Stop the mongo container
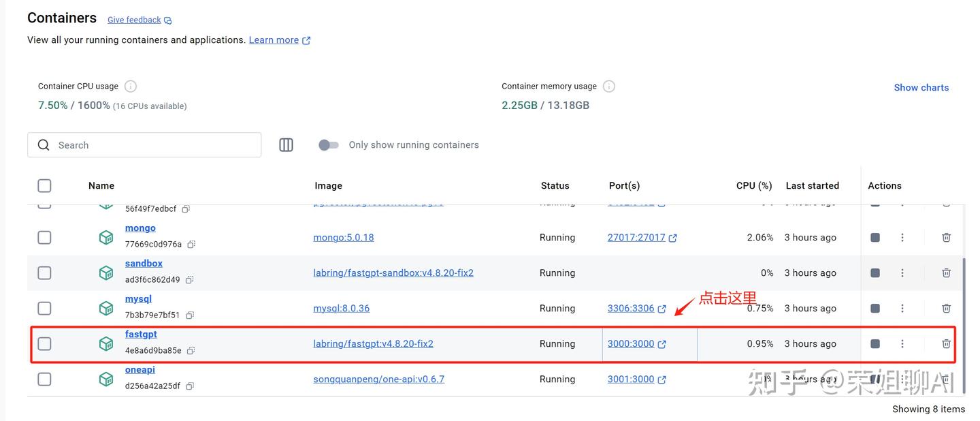This screenshot has height=421, width=980. click(x=875, y=237)
